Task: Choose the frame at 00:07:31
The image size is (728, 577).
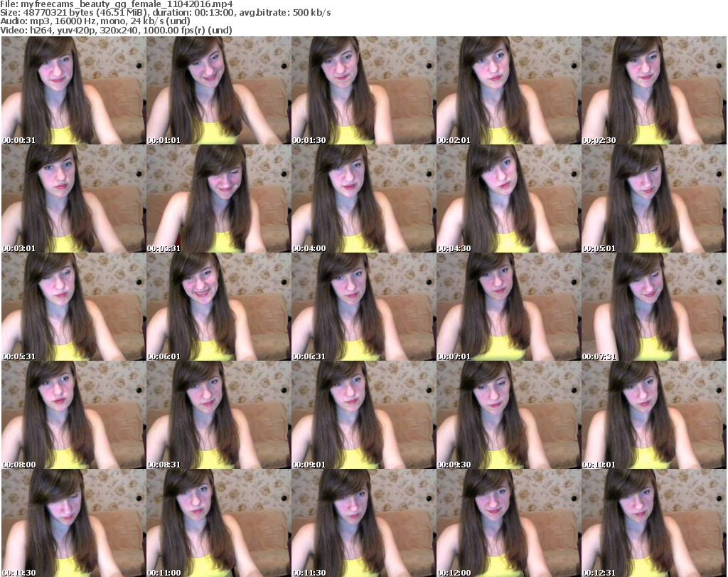Action: click(654, 307)
